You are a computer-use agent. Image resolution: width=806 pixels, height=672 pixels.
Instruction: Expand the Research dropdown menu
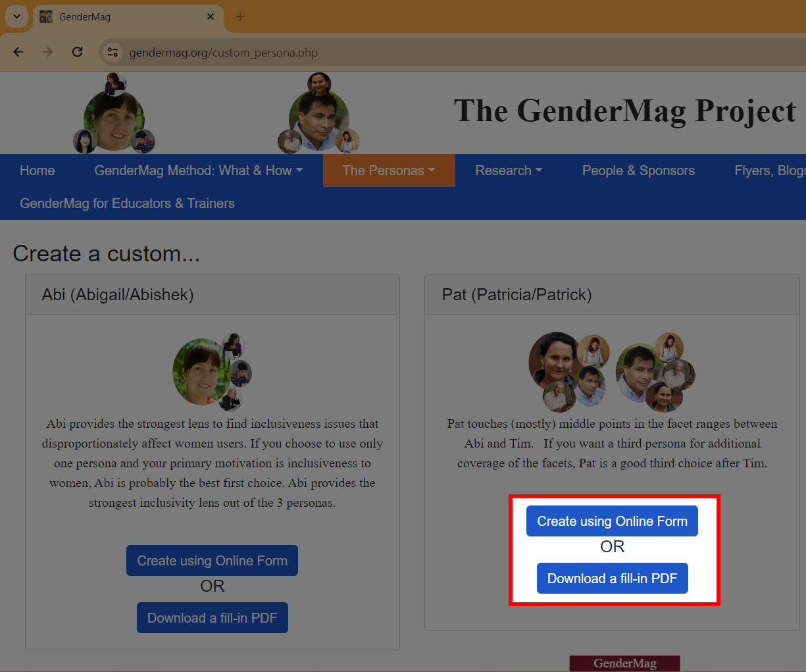pyautogui.click(x=509, y=170)
